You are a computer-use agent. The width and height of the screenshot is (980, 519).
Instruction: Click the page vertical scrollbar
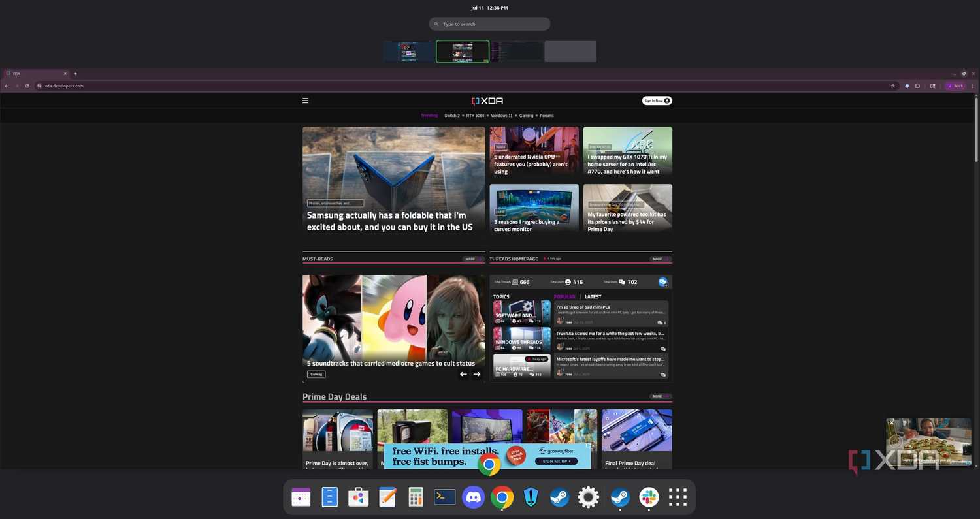tap(976, 128)
